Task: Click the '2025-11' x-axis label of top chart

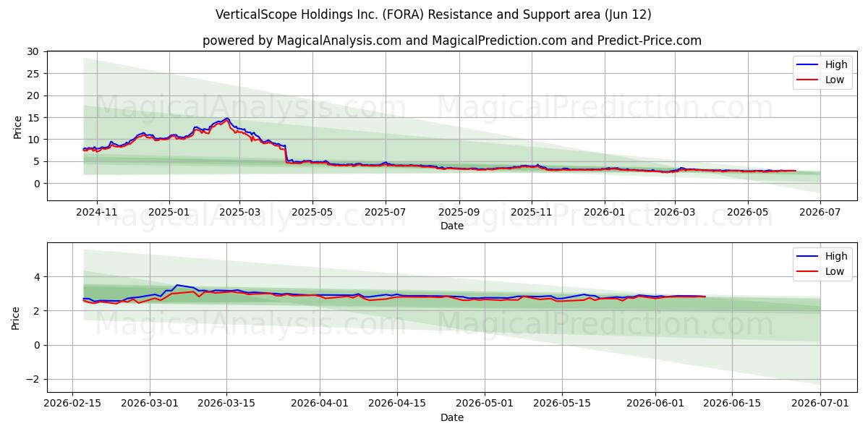Action: click(532, 212)
